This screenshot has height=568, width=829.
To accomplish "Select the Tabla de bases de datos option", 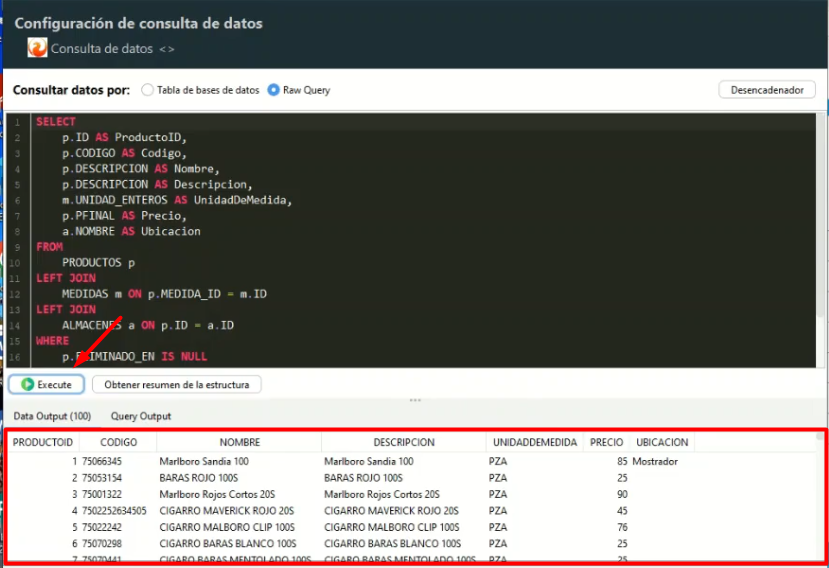I will pyautogui.click(x=148, y=90).
